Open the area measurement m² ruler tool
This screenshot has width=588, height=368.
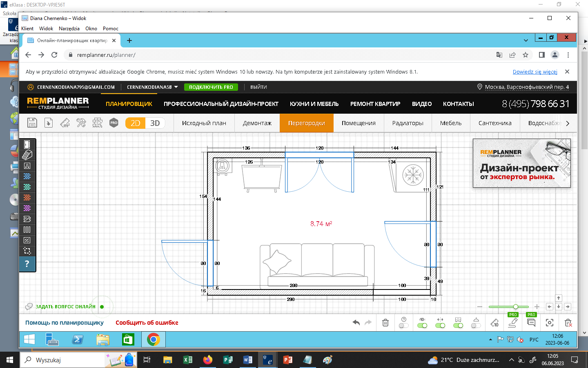(65, 123)
